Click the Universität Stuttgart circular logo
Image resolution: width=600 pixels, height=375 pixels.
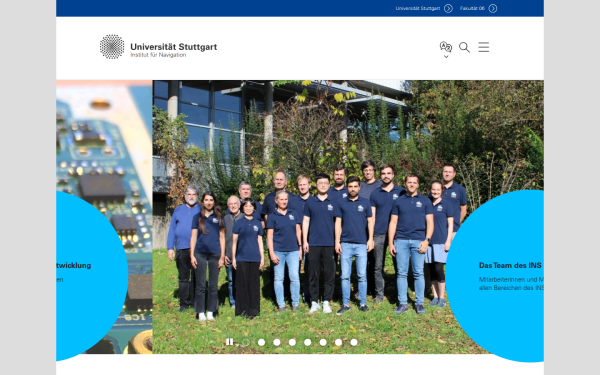tap(112, 47)
